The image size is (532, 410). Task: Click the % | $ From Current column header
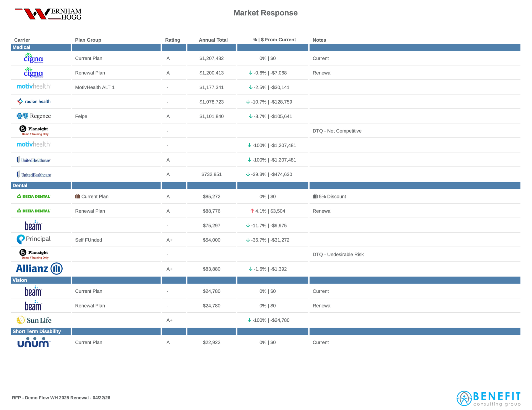tap(274, 40)
